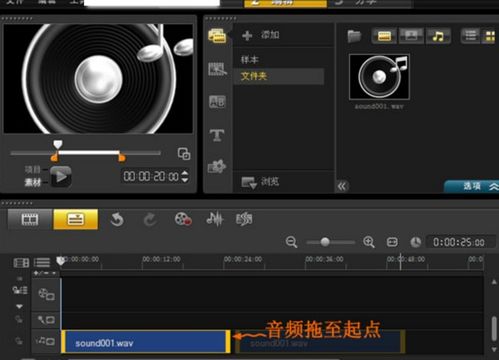Click the music track icon

(x=46, y=341)
